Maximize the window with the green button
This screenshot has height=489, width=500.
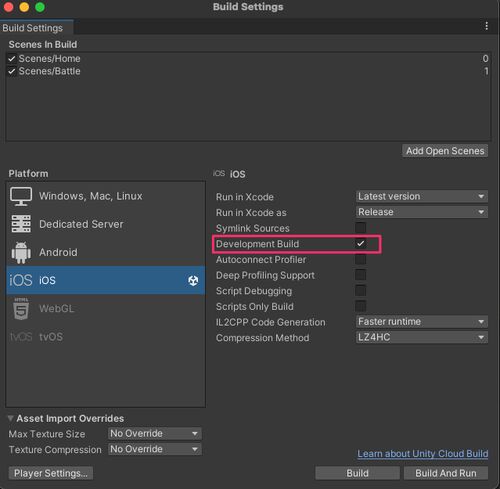pyautogui.click(x=40, y=7)
